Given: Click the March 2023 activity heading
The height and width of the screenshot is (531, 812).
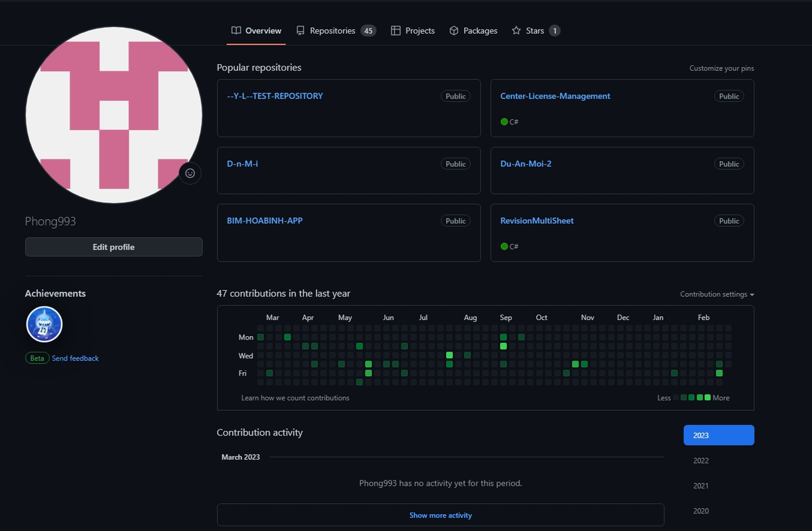Looking at the screenshot, I should pyautogui.click(x=241, y=457).
